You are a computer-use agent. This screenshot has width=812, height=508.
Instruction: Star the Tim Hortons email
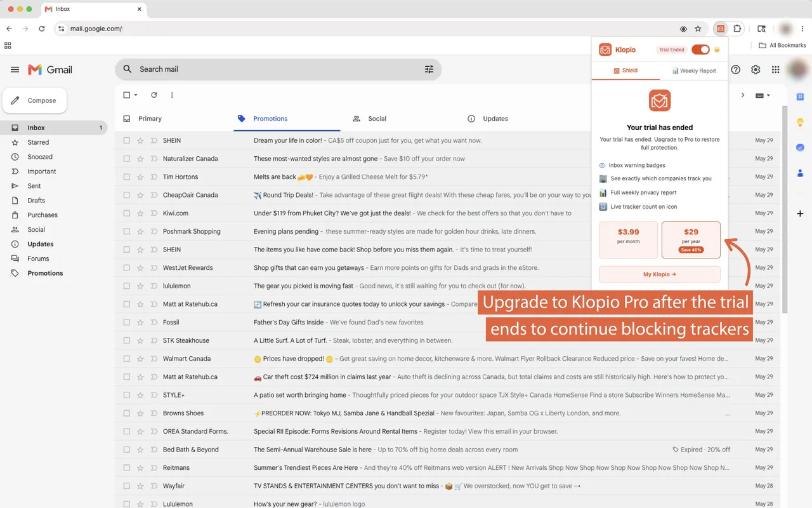pyautogui.click(x=141, y=177)
